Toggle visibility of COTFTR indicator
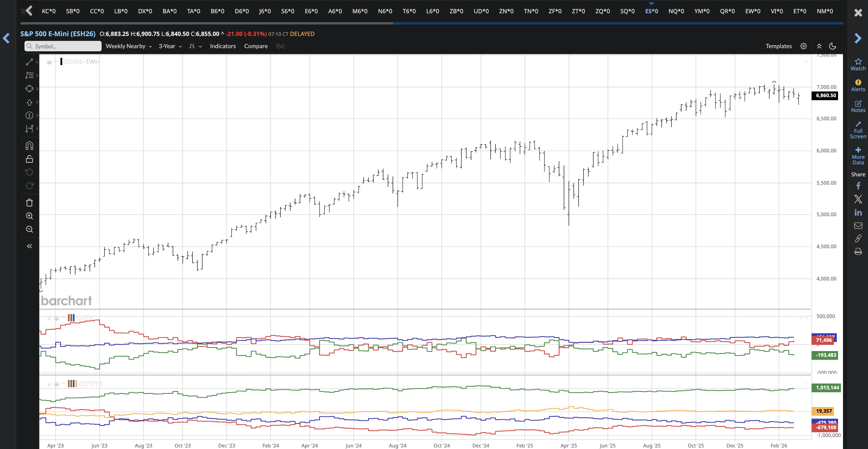The image size is (868, 449). point(57,384)
